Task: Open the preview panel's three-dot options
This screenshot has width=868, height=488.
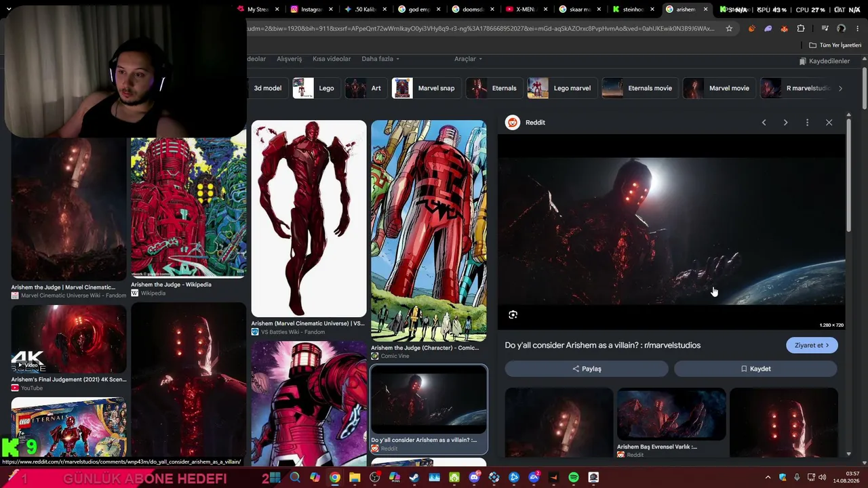Action: tap(807, 123)
